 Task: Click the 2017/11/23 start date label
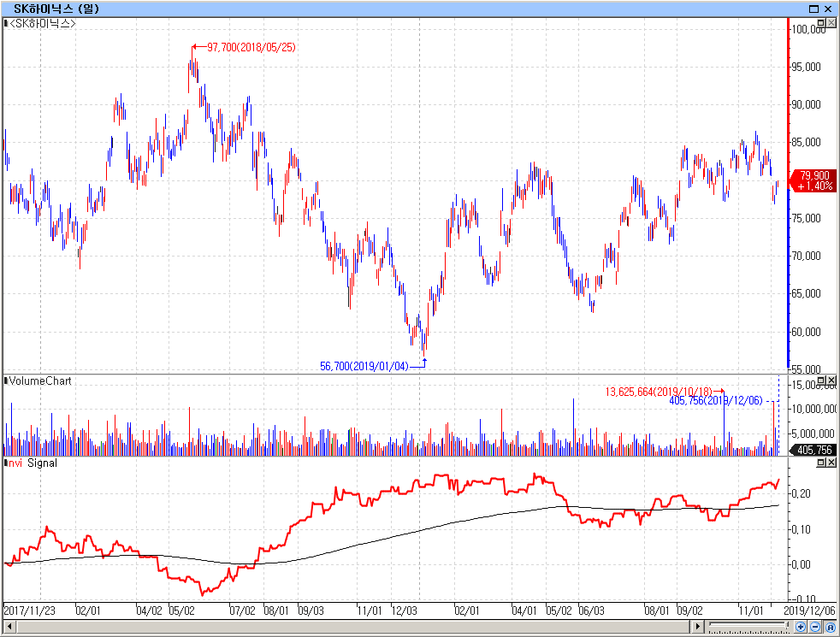(29, 610)
